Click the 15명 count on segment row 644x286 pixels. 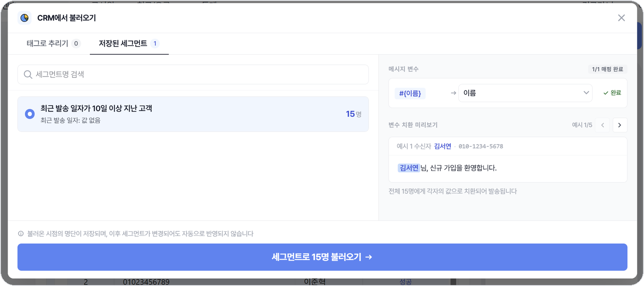(x=353, y=114)
